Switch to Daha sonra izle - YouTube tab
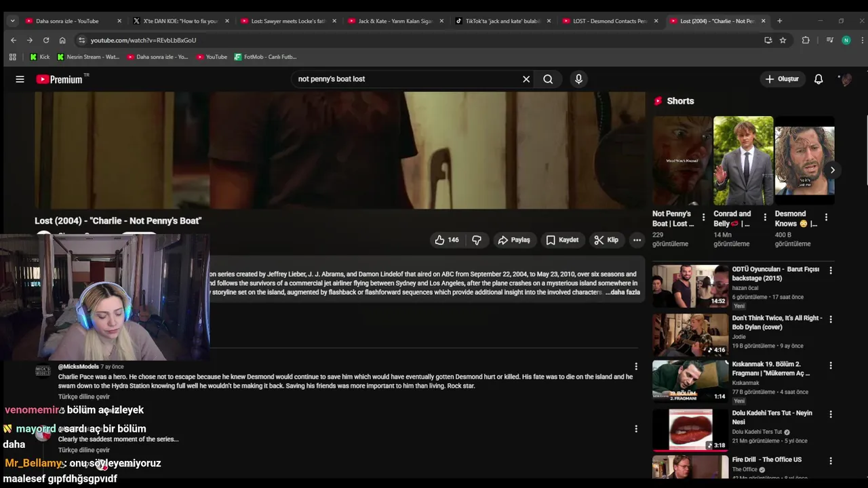Viewport: 868px width, 488px height. [x=73, y=21]
